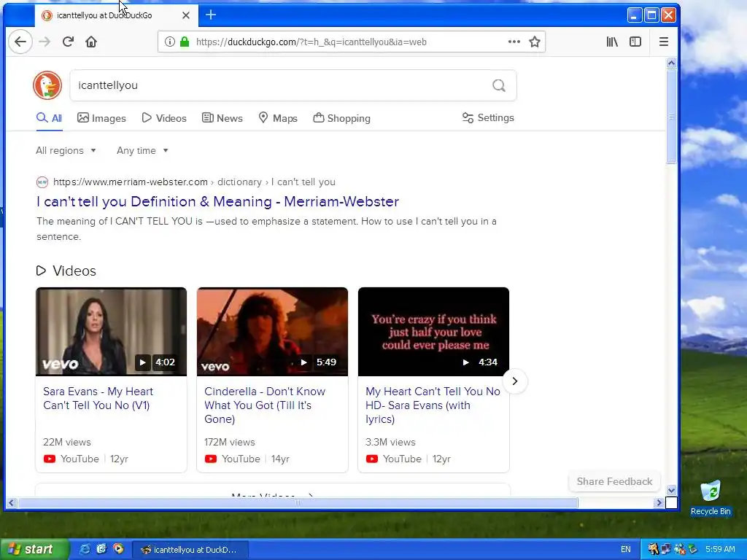Click the horizontal scrollbar thumb

[298, 502]
